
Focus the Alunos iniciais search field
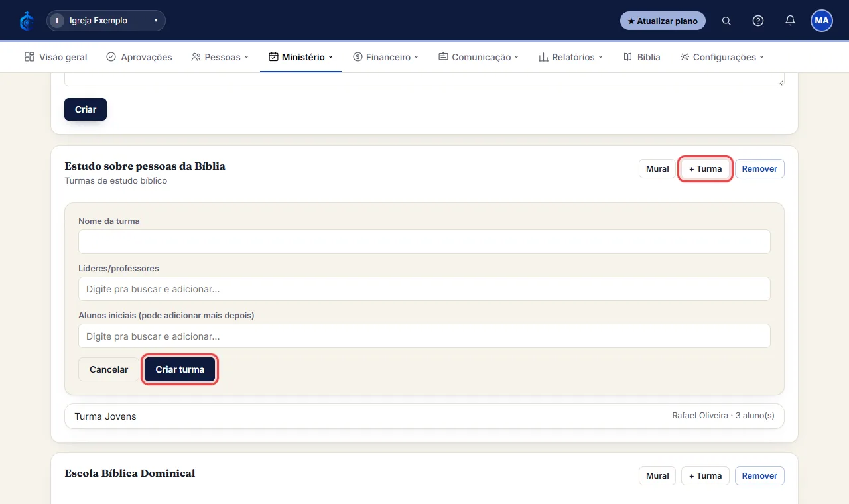click(x=424, y=336)
